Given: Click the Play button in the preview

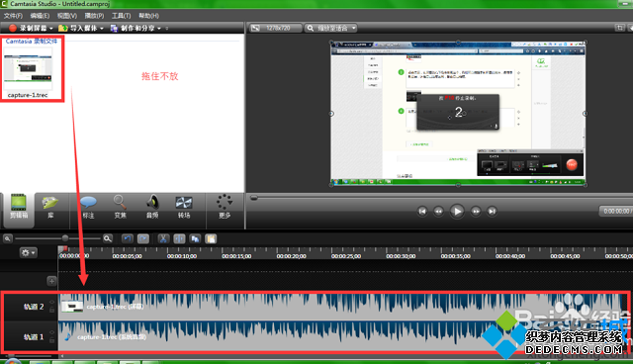Looking at the screenshot, I should coord(457,211).
